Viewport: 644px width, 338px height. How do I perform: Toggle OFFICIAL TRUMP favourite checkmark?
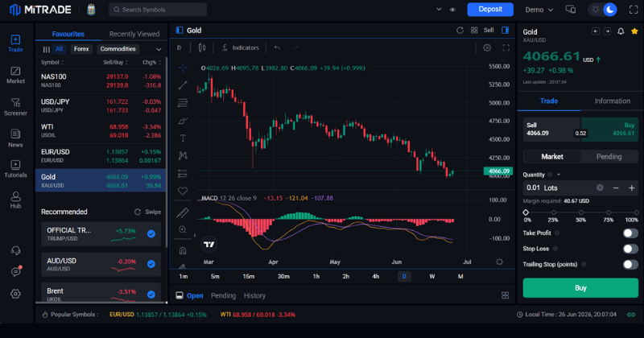[151, 233]
